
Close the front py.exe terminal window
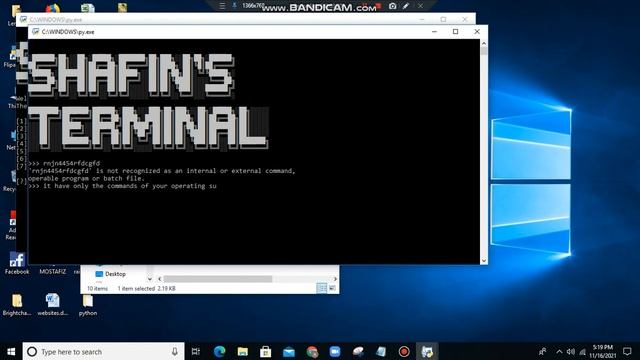pos(477,31)
